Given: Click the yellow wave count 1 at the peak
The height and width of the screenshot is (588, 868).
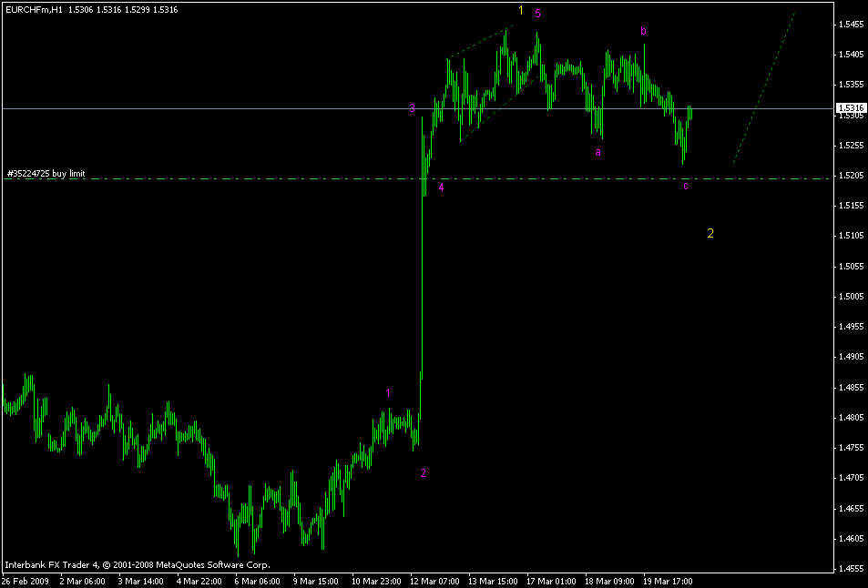Looking at the screenshot, I should [x=521, y=12].
